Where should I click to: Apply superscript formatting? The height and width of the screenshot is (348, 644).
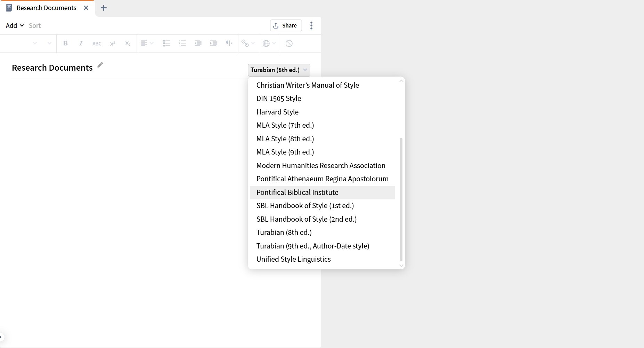(112, 43)
